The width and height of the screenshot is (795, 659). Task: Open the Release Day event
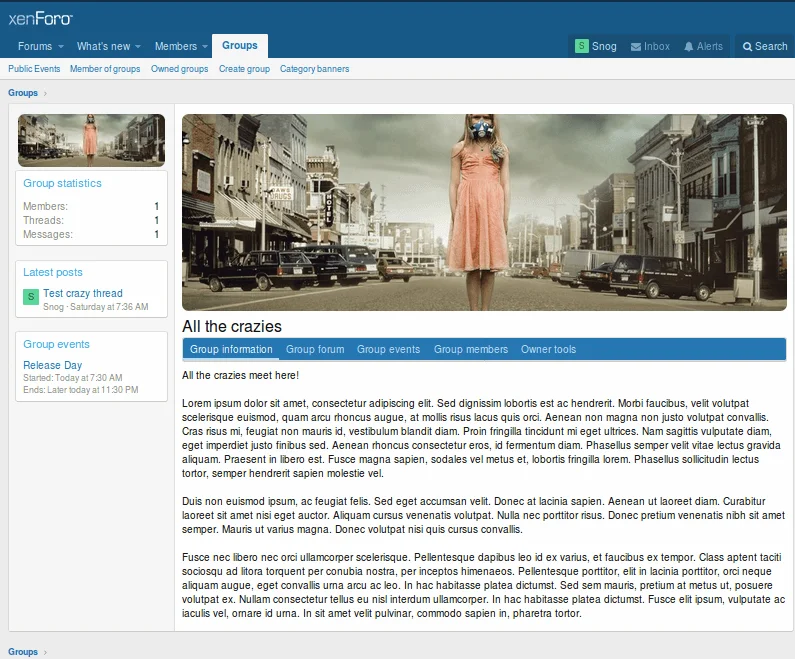coord(53,365)
